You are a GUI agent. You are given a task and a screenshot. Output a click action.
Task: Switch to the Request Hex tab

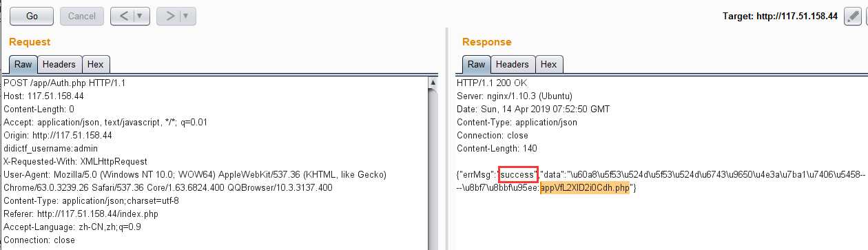click(x=96, y=64)
